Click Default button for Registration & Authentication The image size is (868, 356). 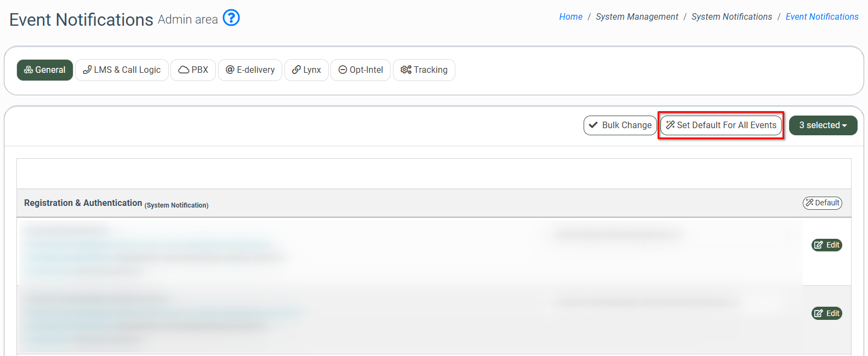point(823,203)
